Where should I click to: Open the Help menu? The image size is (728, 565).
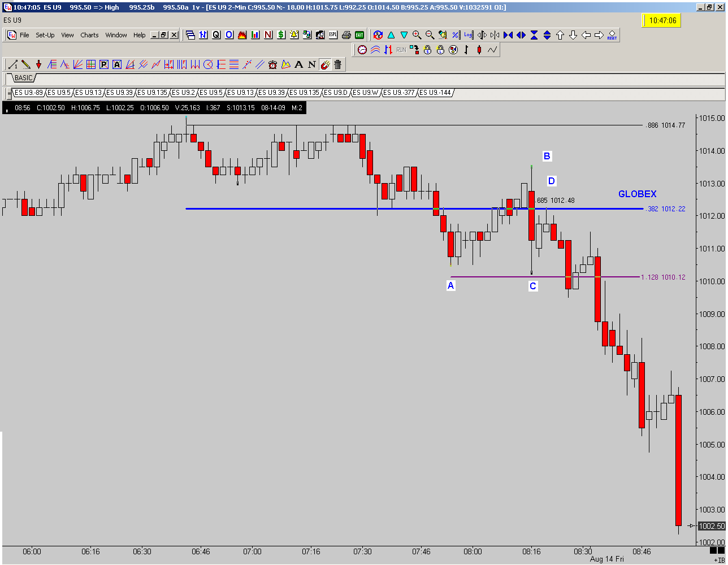[x=140, y=35]
